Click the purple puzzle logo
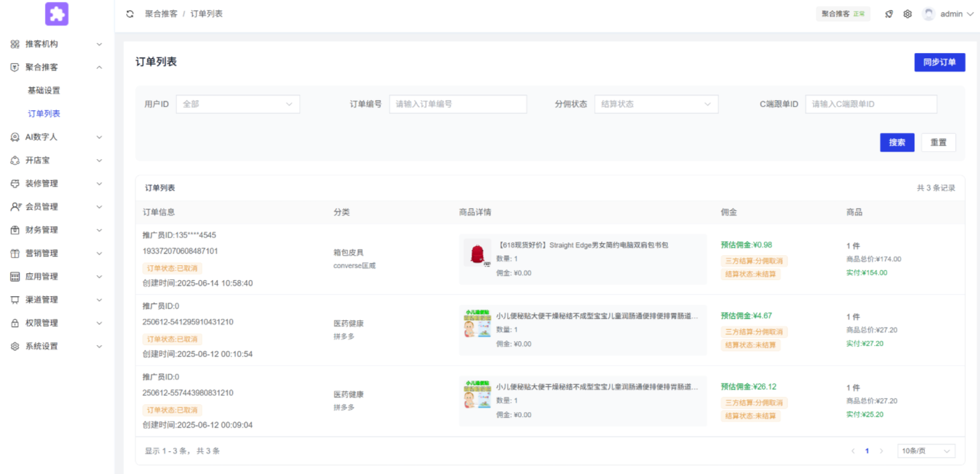The width and height of the screenshot is (980, 474). point(57,14)
